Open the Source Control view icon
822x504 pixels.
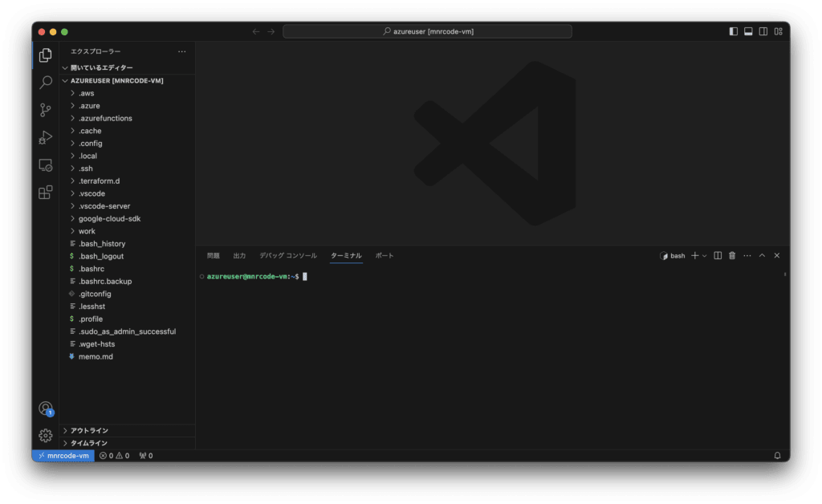point(46,110)
